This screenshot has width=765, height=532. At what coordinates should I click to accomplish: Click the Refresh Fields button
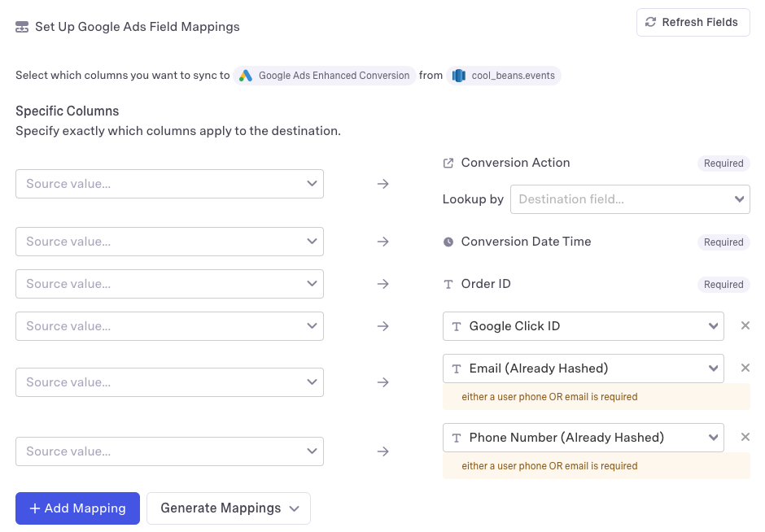[693, 23]
